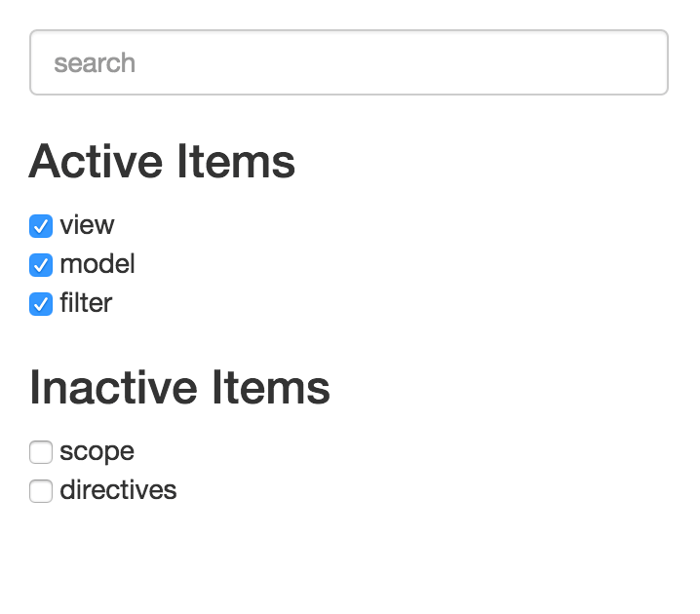Click the "filter" label text
Image resolution: width=700 pixels, height=614 pixels.
tap(86, 303)
